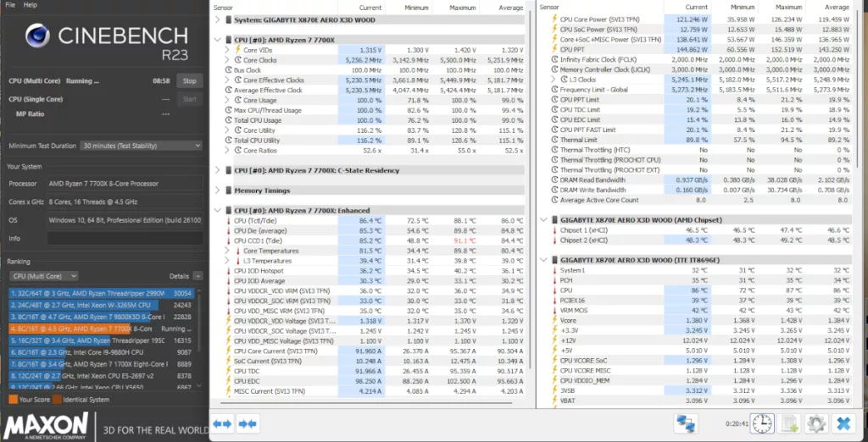Click the clock reset-timer icon in HWiNFO
Image resolution: width=868 pixels, height=442 pixels.
click(762, 424)
